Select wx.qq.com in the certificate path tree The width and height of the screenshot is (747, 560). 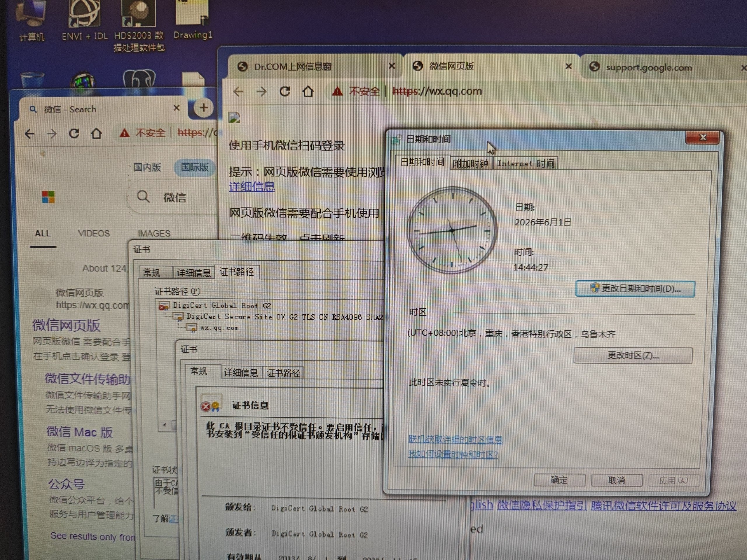(x=219, y=328)
